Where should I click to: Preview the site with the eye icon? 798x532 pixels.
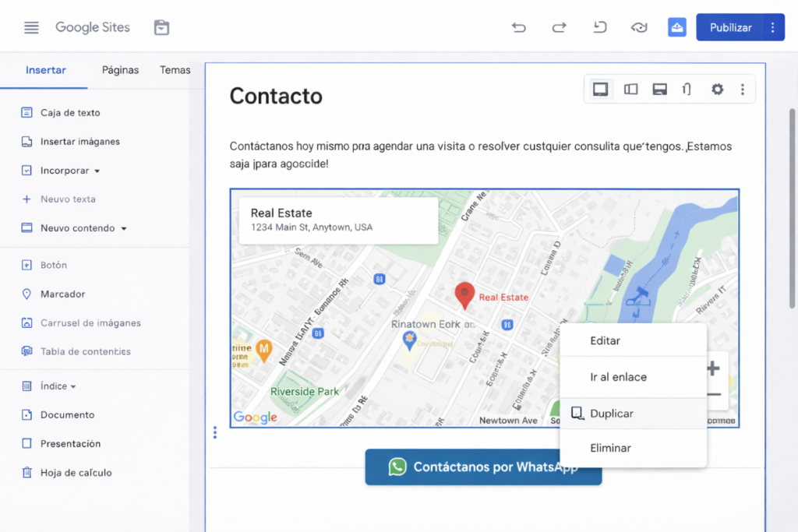[639, 26]
